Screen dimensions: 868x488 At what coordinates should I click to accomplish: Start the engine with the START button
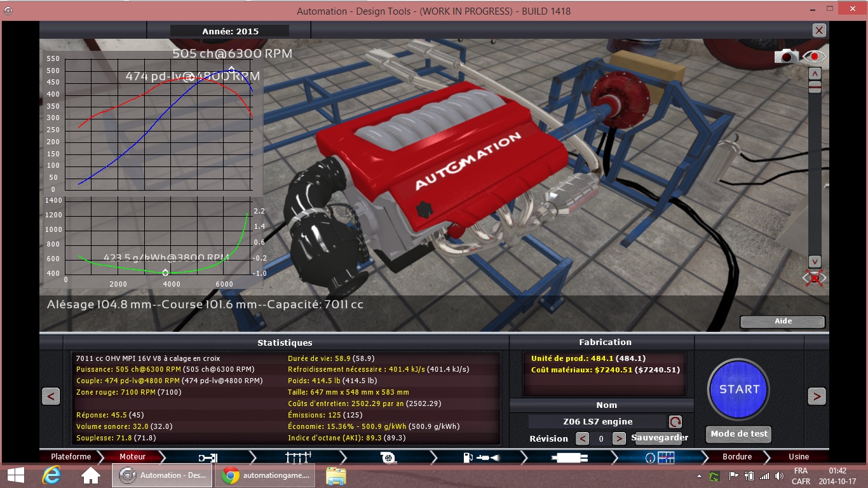coord(739,390)
